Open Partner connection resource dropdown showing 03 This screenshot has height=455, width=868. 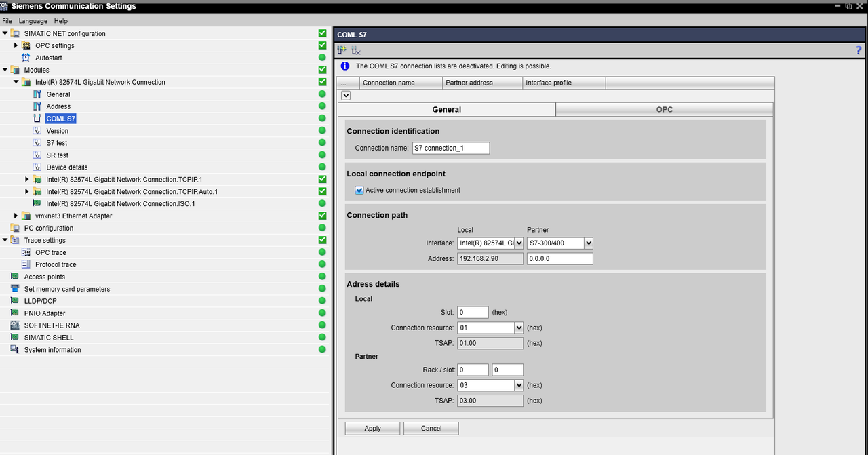519,385
